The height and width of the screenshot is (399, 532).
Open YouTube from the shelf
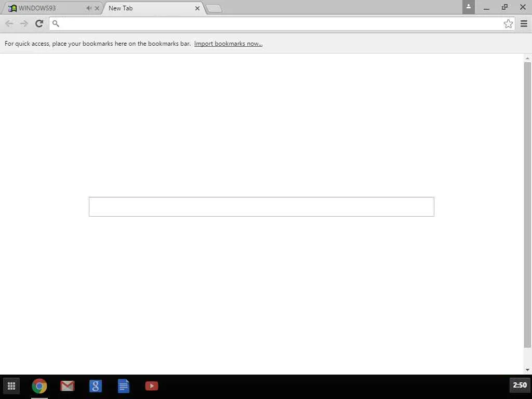[151, 386]
